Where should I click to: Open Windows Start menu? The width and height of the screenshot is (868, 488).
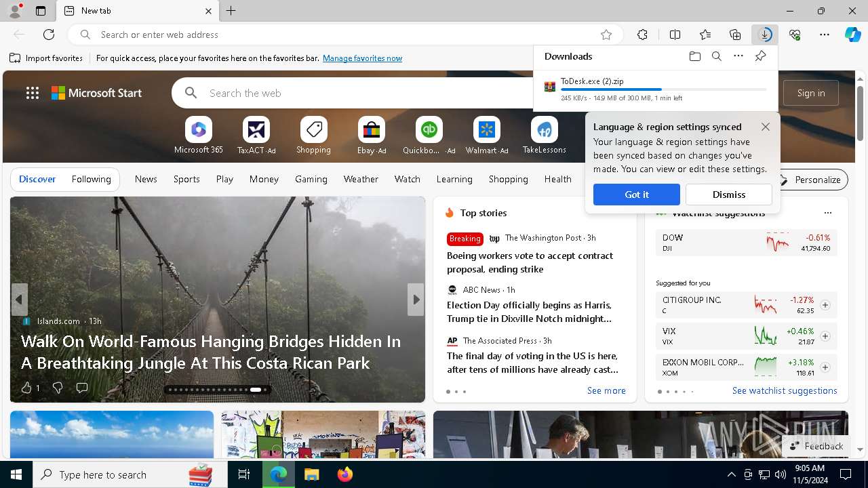pos(16,474)
